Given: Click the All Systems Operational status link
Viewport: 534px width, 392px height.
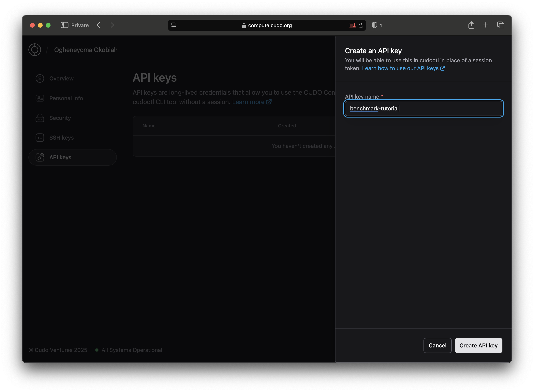Looking at the screenshot, I should pos(132,350).
